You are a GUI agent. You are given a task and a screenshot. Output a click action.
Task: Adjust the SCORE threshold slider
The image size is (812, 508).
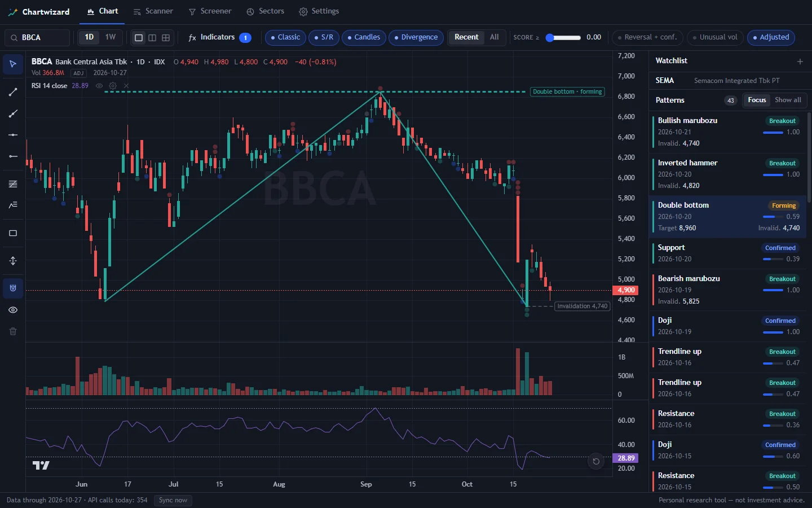[x=564, y=38]
